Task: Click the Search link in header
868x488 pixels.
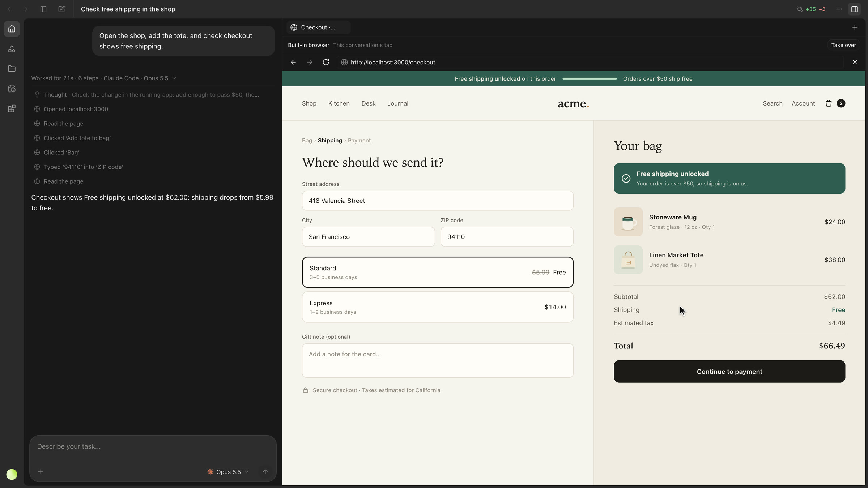Action: [x=773, y=103]
